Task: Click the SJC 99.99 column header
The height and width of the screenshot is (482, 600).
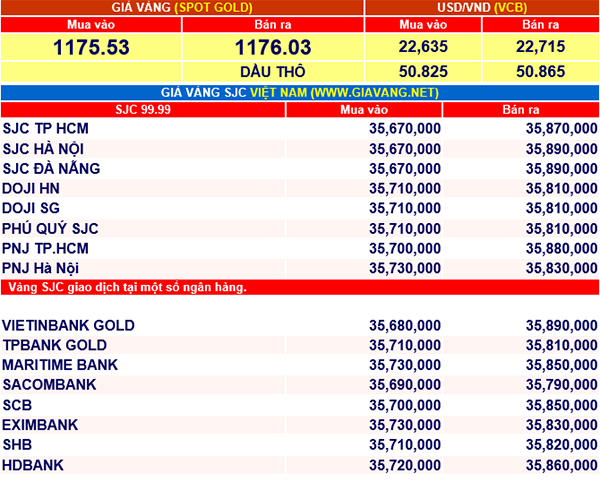Action: coord(143,110)
